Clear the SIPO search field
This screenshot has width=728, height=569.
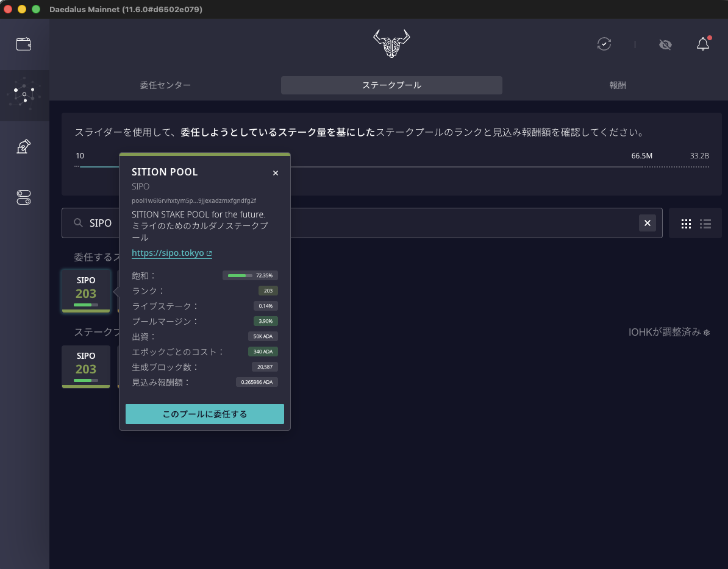coord(648,223)
